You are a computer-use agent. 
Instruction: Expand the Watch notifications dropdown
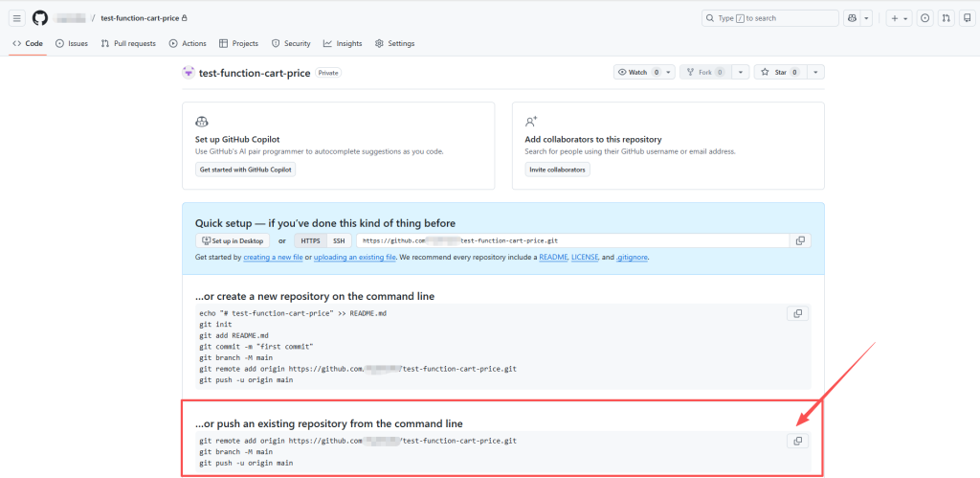(x=667, y=72)
